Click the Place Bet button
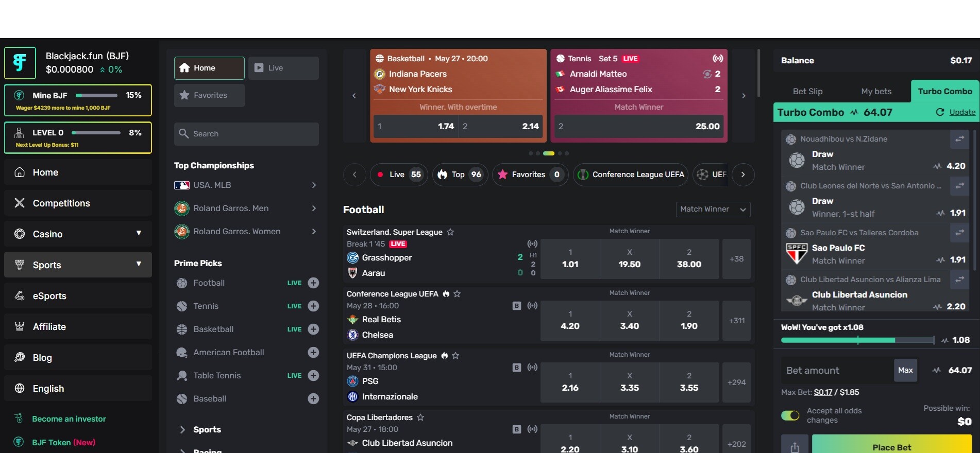The image size is (980, 453). tap(892, 446)
